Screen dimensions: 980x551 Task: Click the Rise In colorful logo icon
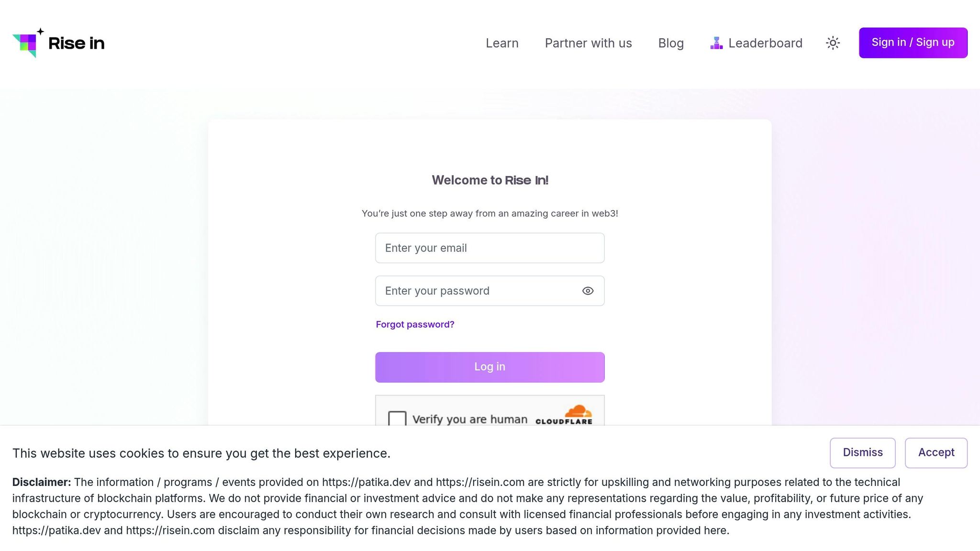pos(28,43)
